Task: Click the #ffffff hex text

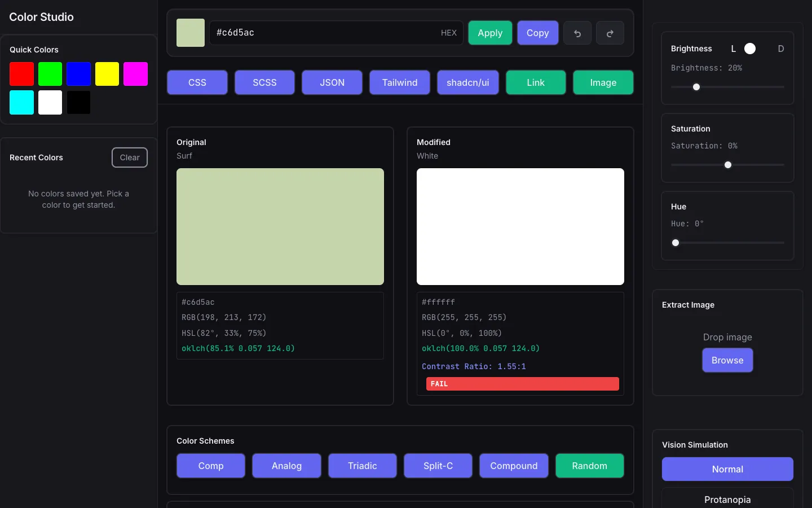Action: [438, 302]
